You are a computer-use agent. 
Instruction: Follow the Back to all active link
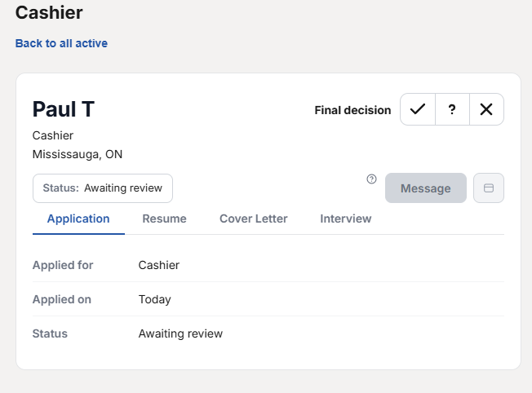click(61, 43)
